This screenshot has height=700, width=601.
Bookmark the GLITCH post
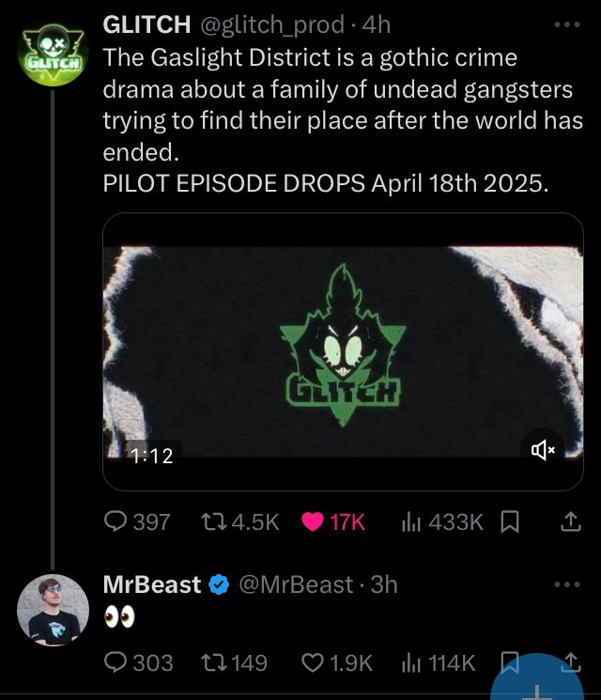pyautogui.click(x=512, y=522)
